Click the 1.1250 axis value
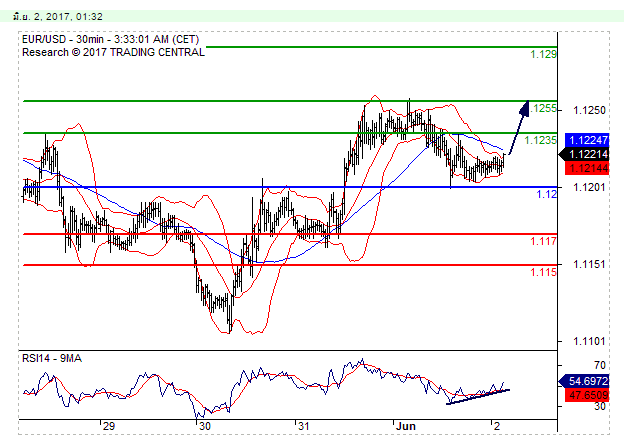 click(589, 110)
